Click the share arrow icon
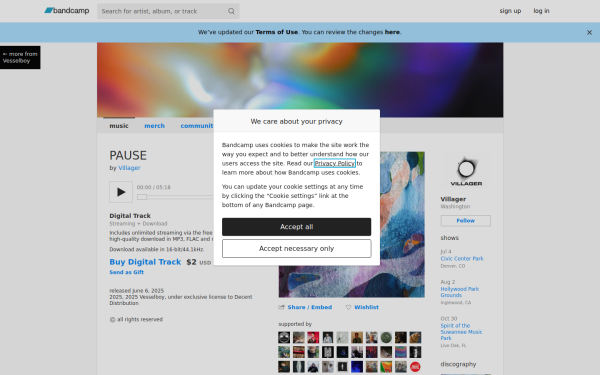Image resolution: width=600 pixels, height=375 pixels. (282, 307)
